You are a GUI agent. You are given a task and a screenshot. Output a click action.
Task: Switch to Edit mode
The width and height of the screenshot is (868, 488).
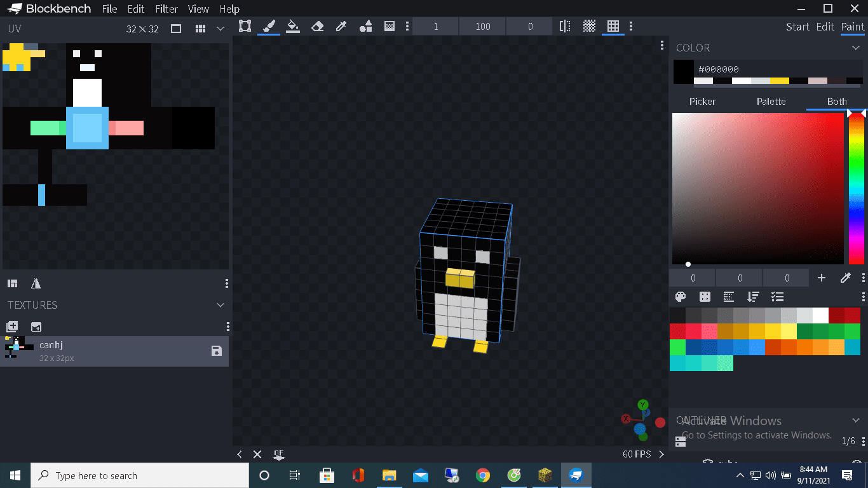825,27
